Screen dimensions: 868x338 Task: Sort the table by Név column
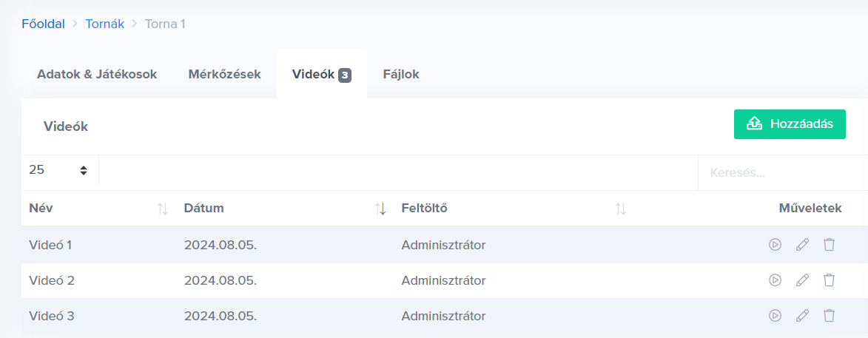(163, 209)
